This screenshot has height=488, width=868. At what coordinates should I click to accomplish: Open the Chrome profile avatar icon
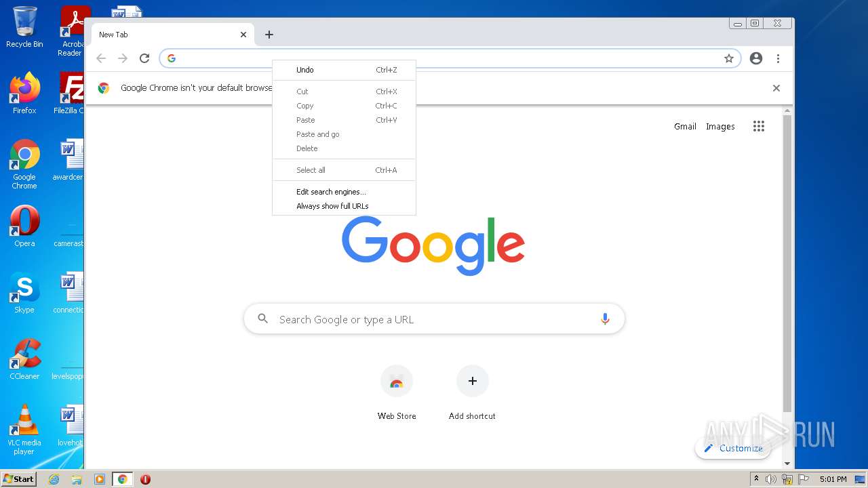pos(756,58)
